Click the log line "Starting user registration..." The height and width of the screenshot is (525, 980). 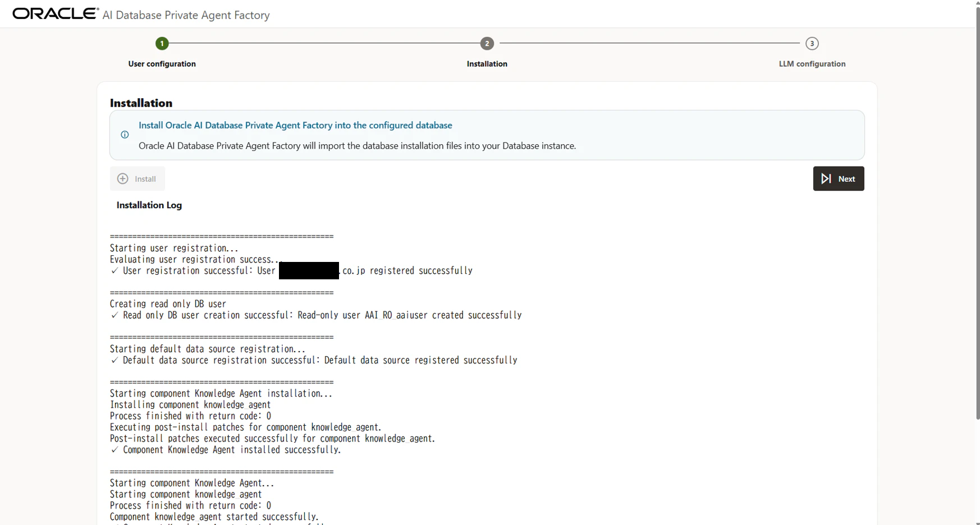pos(174,248)
